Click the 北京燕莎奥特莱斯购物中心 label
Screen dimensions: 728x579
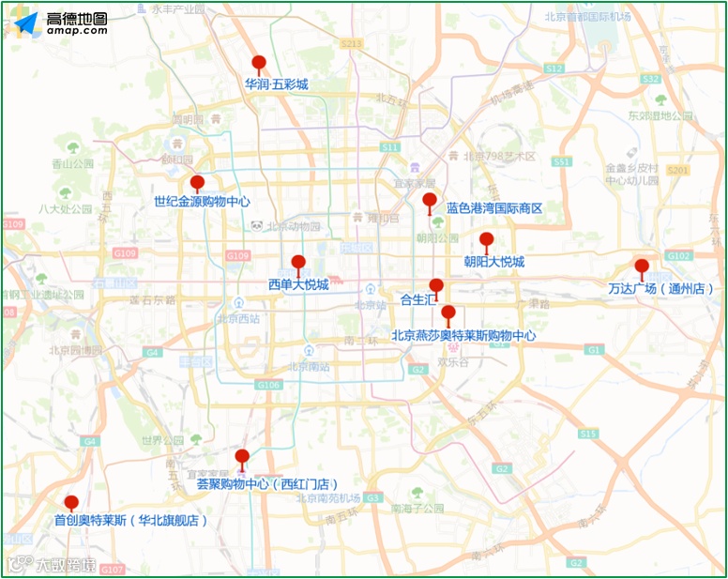(463, 335)
